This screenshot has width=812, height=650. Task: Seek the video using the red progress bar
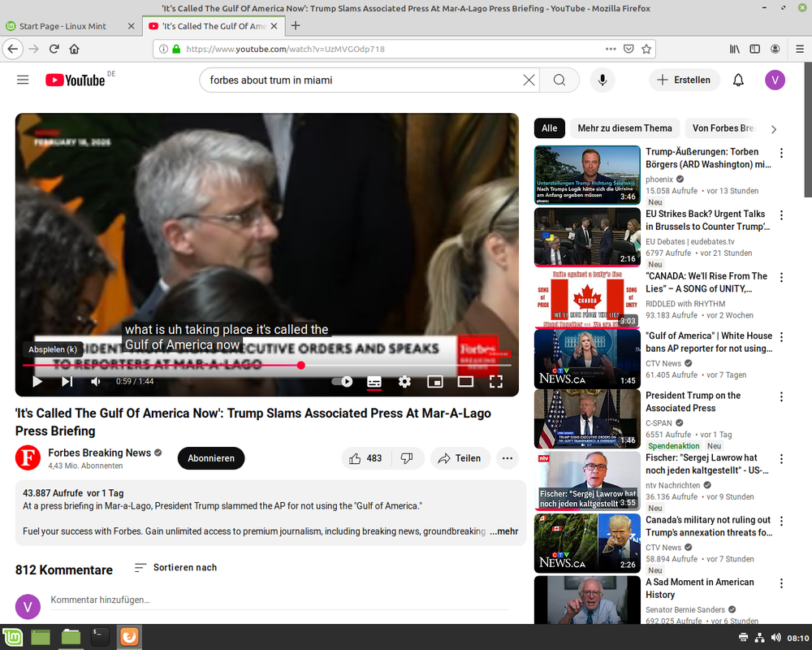tap(266, 366)
